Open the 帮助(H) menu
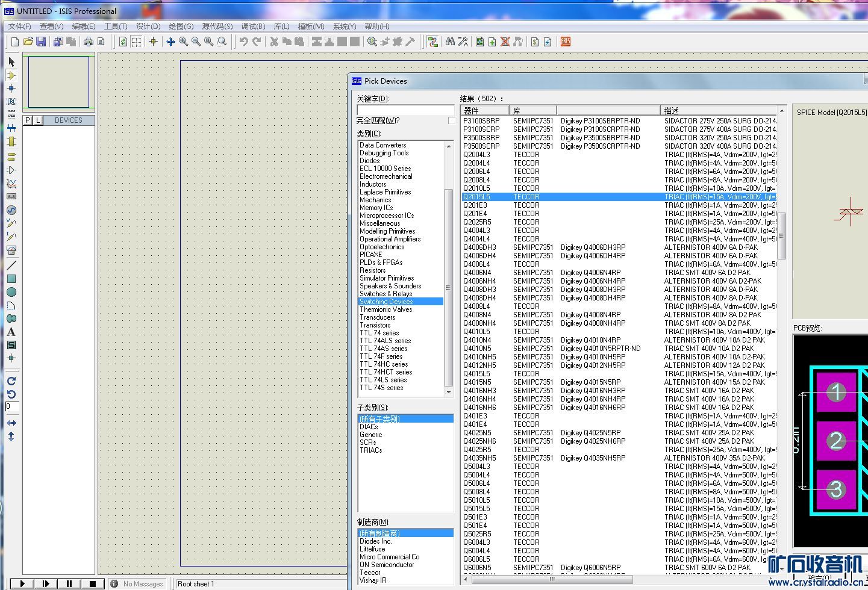The height and width of the screenshot is (590, 868). (x=377, y=26)
